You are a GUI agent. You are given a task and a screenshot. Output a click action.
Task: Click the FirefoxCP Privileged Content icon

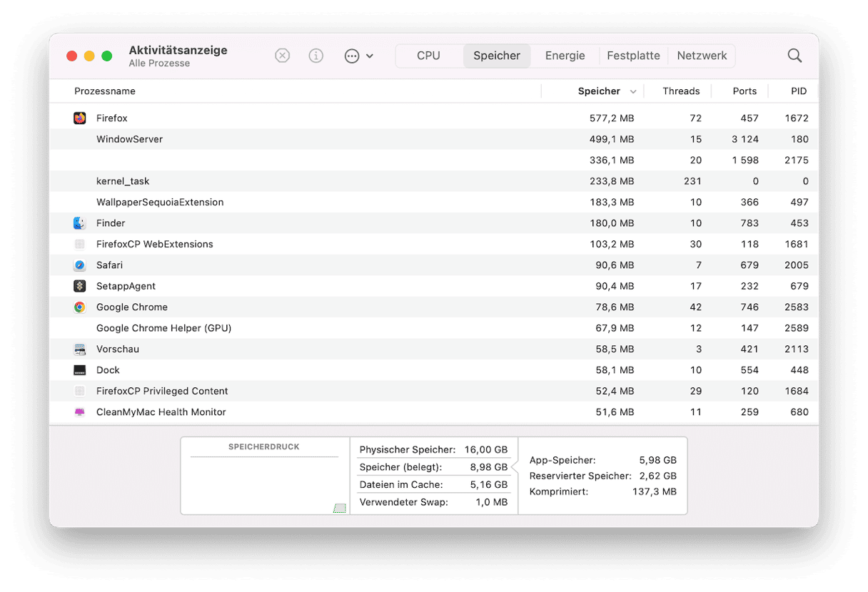(80, 391)
